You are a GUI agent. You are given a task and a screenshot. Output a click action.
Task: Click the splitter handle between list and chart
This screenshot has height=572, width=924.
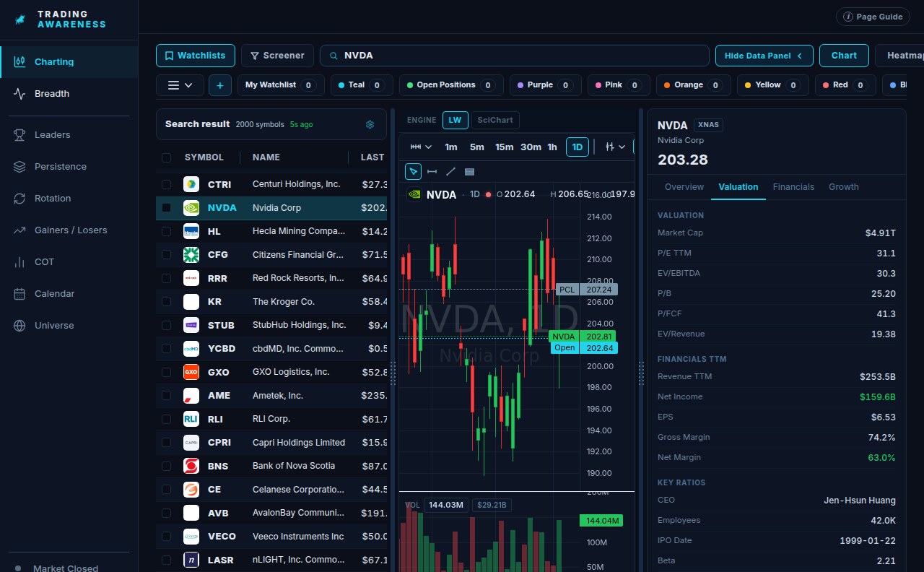[x=393, y=373]
